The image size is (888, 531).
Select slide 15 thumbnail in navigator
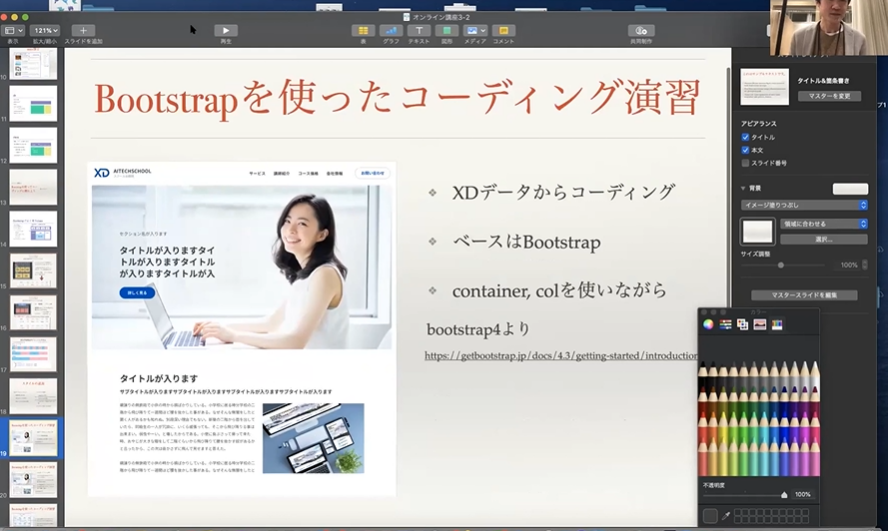coord(33,271)
